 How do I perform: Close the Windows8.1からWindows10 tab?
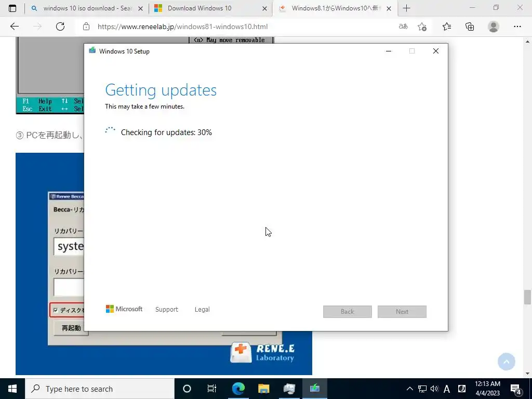(x=389, y=9)
